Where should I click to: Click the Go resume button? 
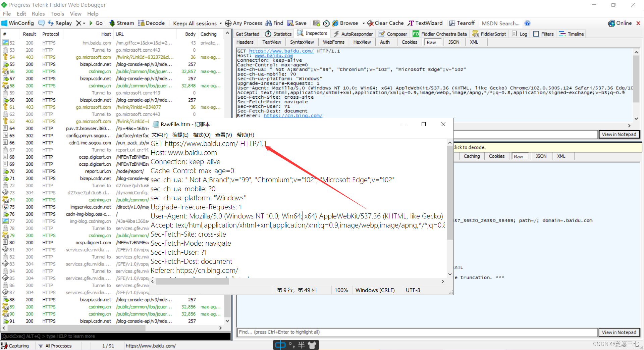point(96,23)
